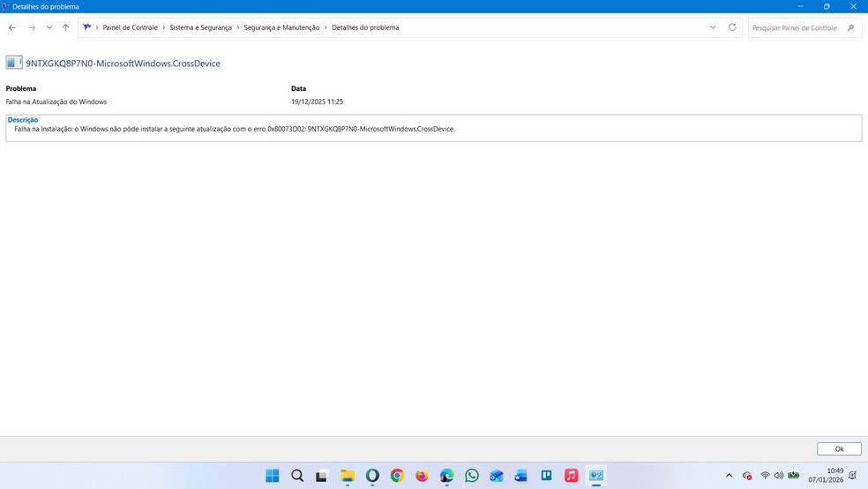Expand chevron after Sistema e Segurança breadcrumb
Image resolution: width=868 pixels, height=489 pixels.
tap(238, 27)
